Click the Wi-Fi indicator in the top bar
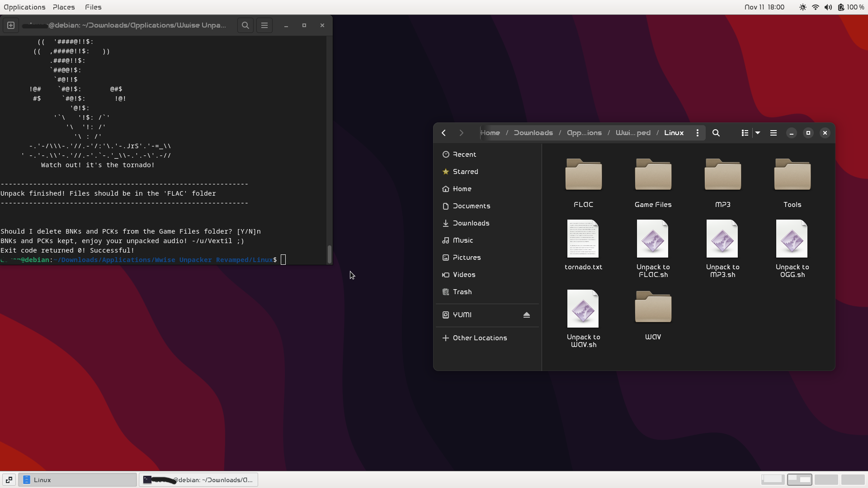The width and height of the screenshot is (868, 488). click(x=815, y=7)
